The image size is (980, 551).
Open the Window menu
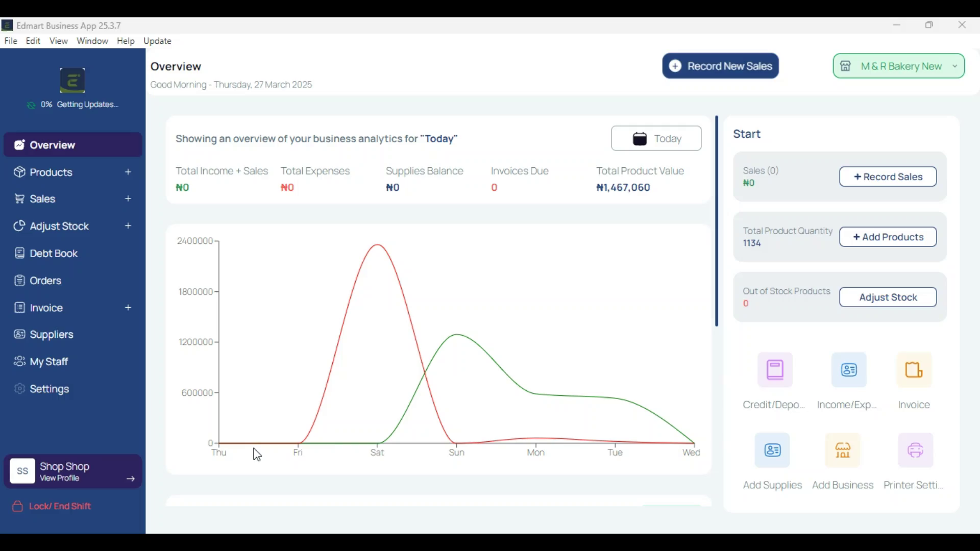(92, 41)
